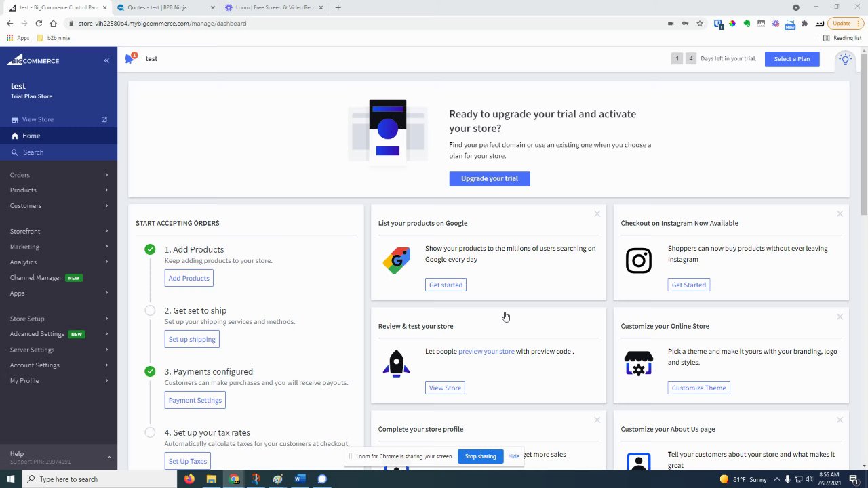868x488 pixels.
Task: Expand the Store Setup menu
Action: point(58,319)
